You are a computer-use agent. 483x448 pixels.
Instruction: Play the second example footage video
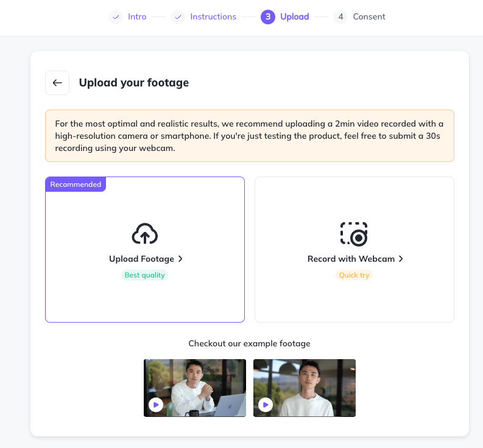point(266,404)
